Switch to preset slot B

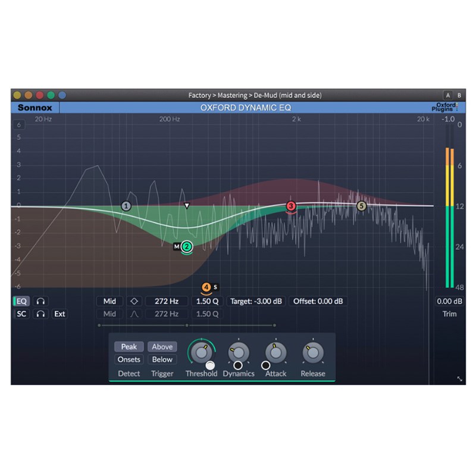coord(459,95)
